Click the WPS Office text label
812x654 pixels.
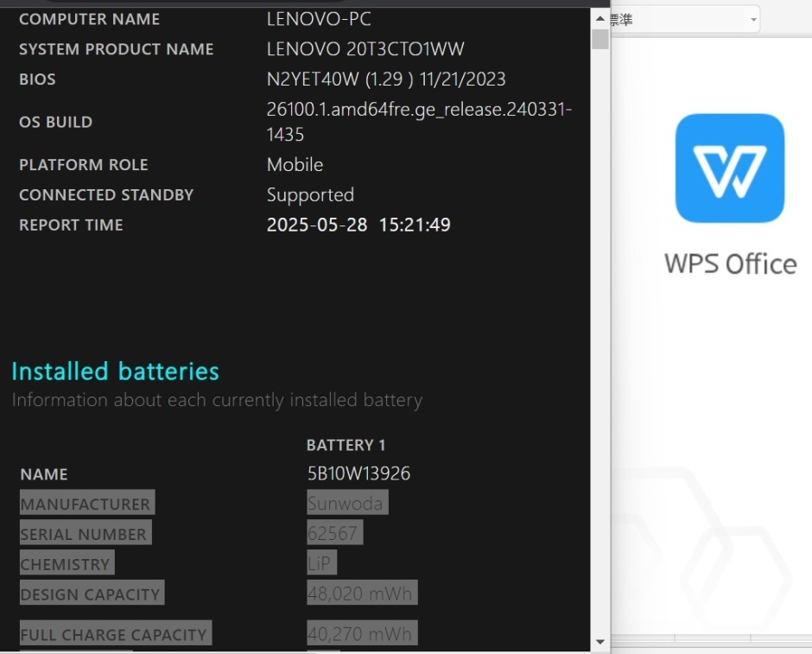[x=731, y=264]
